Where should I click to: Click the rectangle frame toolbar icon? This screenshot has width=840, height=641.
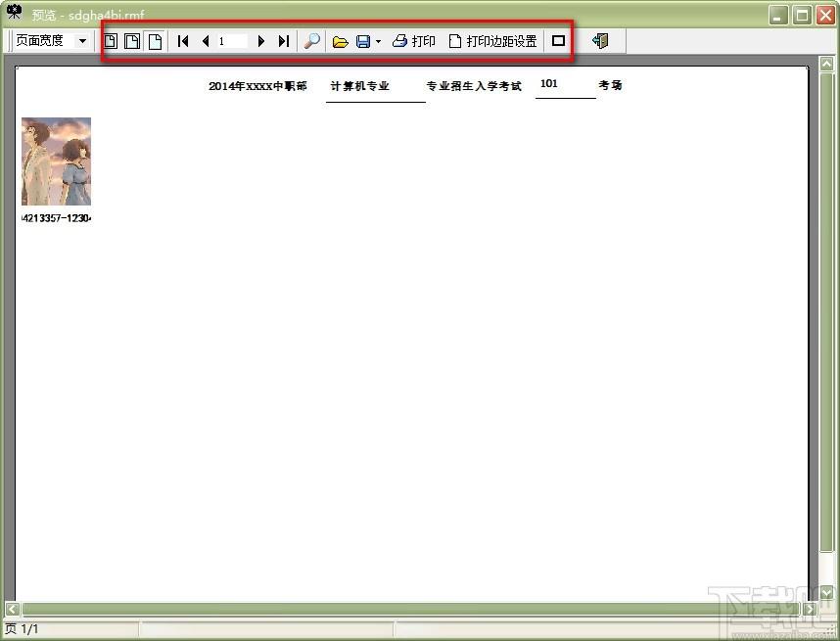pyautogui.click(x=558, y=41)
